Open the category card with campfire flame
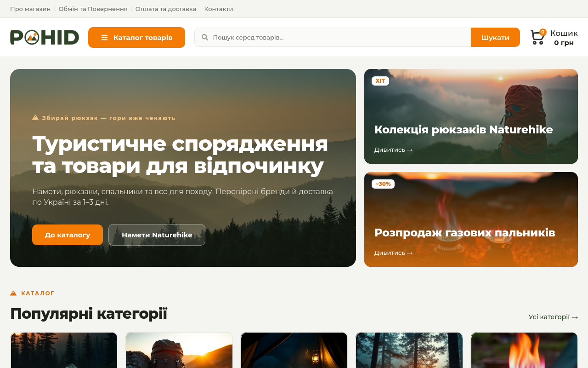This screenshot has height=368, width=588. click(x=525, y=350)
